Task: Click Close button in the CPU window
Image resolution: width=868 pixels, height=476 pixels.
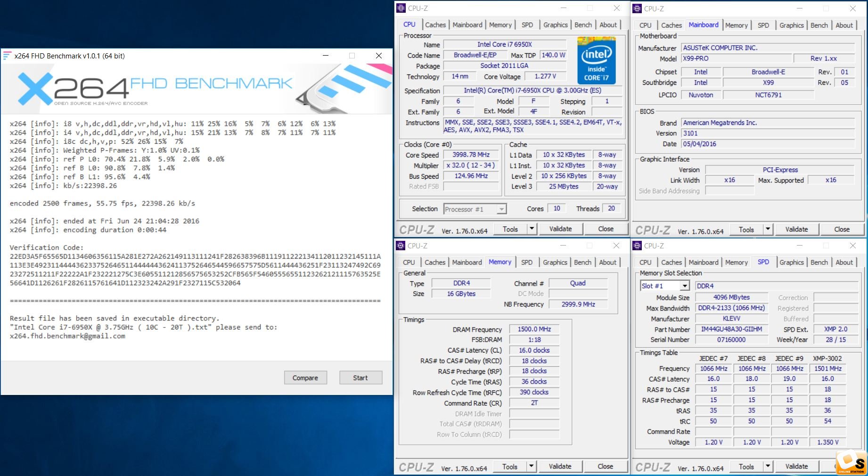Action: tap(606, 229)
